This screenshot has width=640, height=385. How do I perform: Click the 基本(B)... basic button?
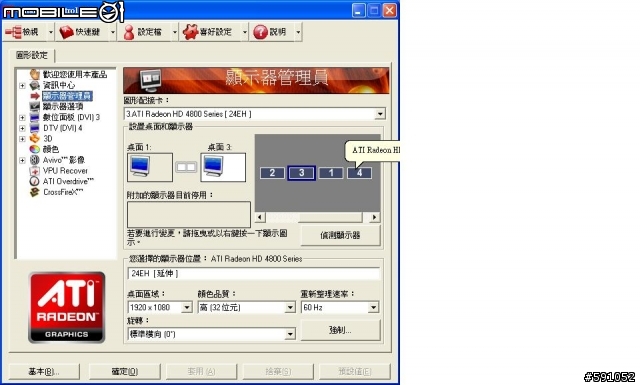tap(44, 372)
